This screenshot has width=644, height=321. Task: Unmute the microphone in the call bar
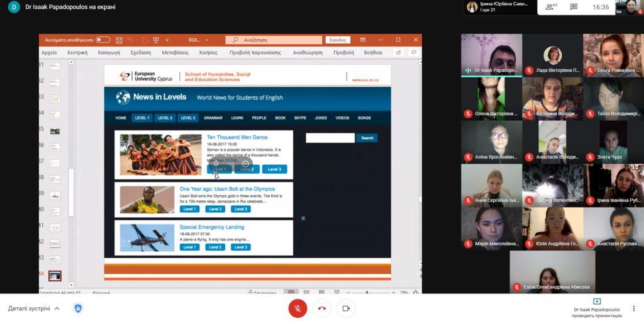pos(297,308)
